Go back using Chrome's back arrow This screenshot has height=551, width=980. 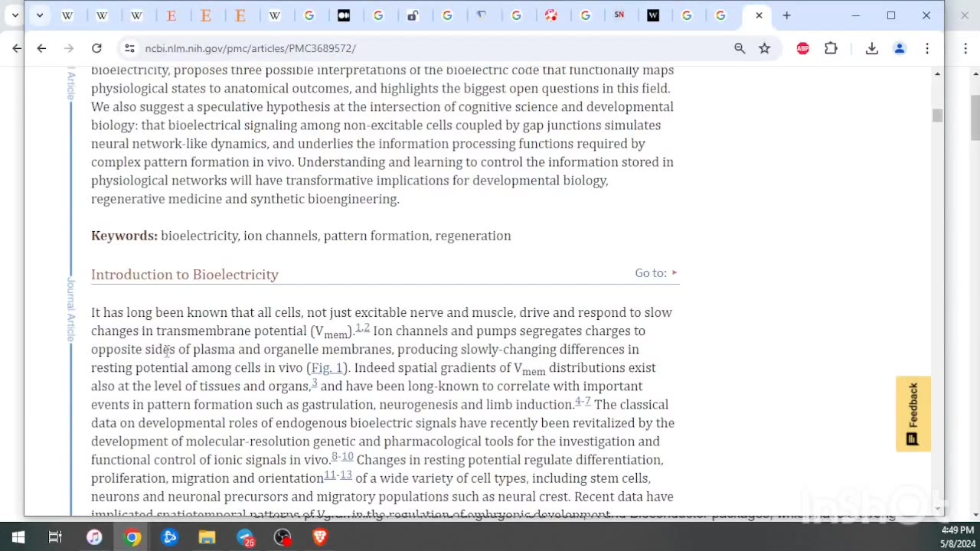(41, 48)
